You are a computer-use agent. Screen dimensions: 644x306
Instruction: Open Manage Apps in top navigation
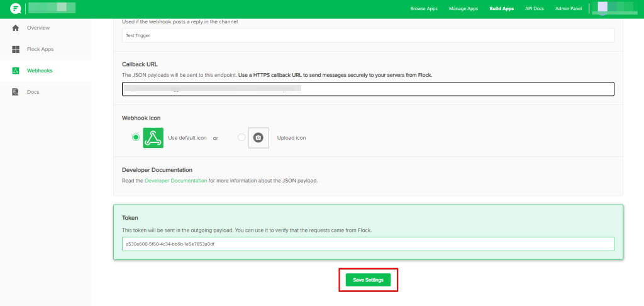(x=464, y=9)
